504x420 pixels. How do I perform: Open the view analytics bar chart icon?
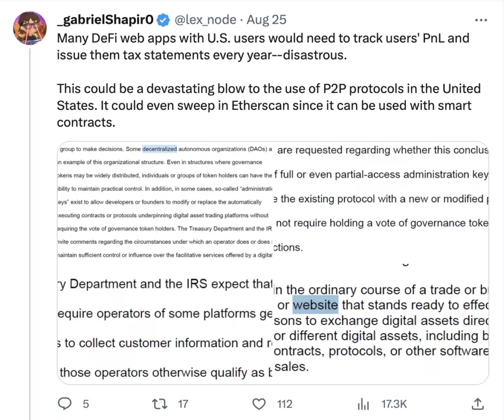pyautogui.click(x=363, y=404)
